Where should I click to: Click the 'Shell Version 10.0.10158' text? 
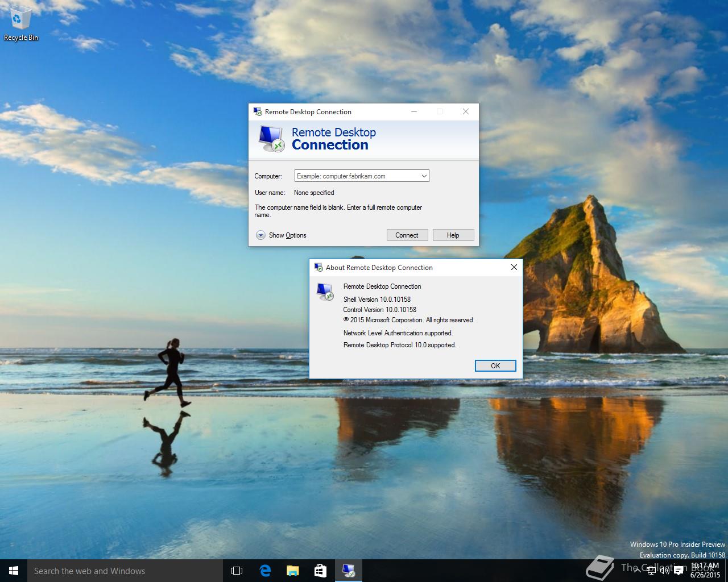[x=377, y=300]
